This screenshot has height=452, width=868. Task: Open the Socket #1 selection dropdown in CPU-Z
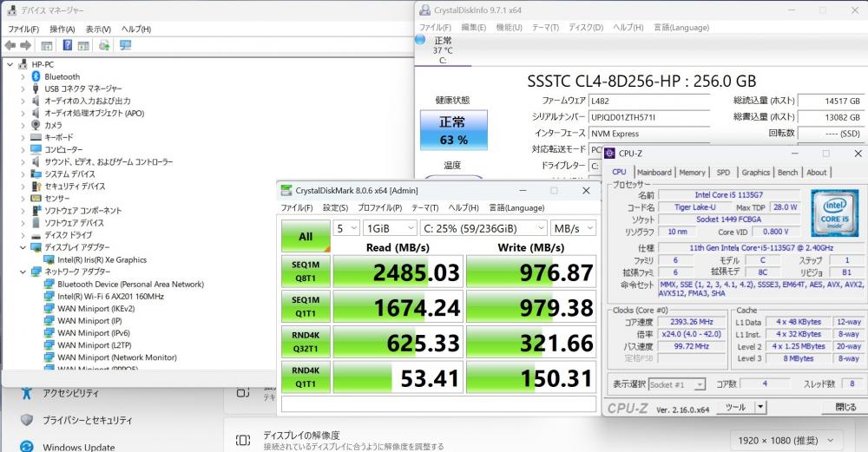pos(677,384)
